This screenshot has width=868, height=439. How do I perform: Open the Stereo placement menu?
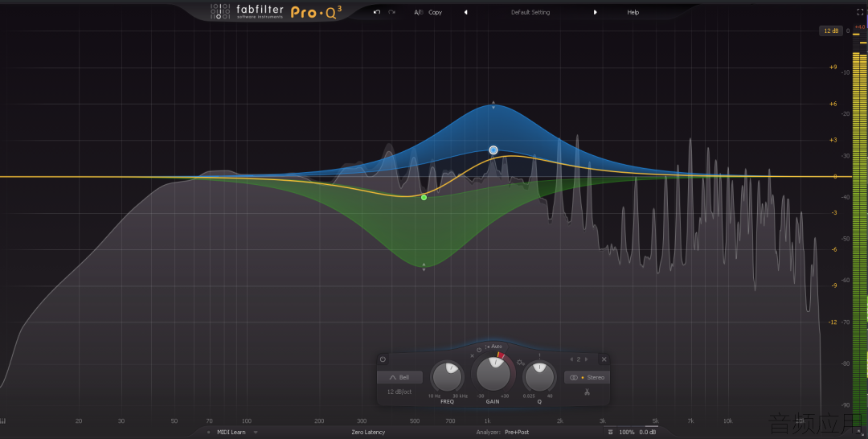point(587,378)
